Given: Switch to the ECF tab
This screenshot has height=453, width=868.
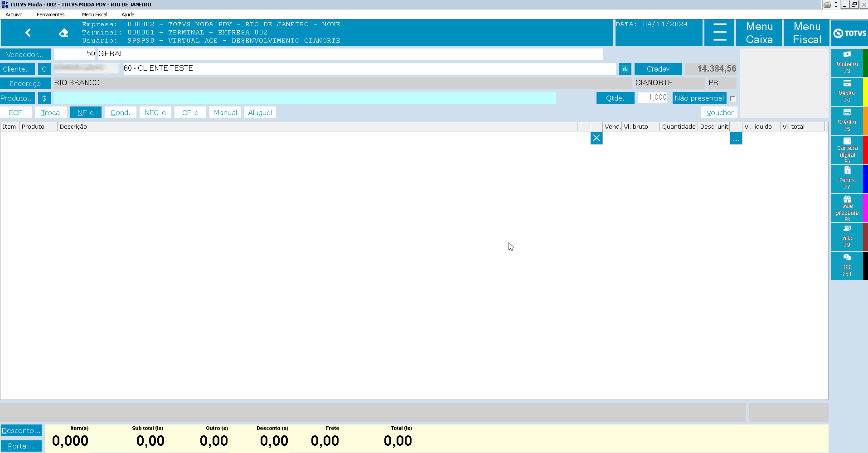Looking at the screenshot, I should pyautogui.click(x=16, y=112).
